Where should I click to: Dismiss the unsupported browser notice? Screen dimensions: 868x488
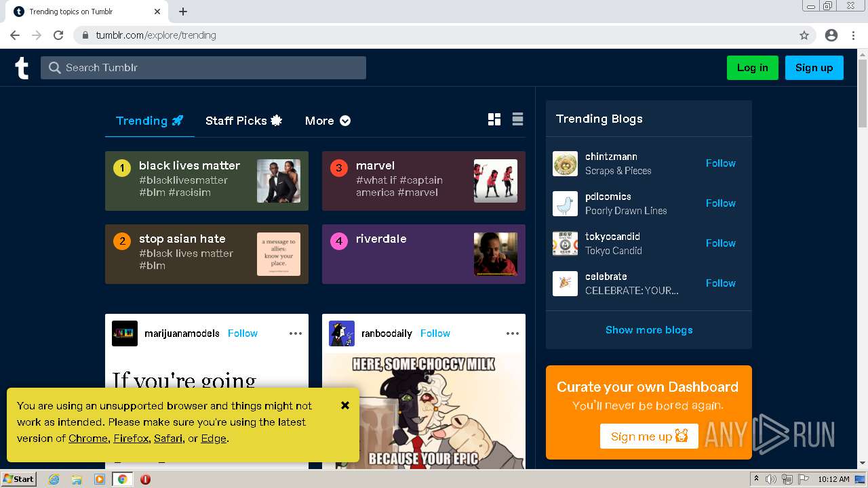(345, 405)
